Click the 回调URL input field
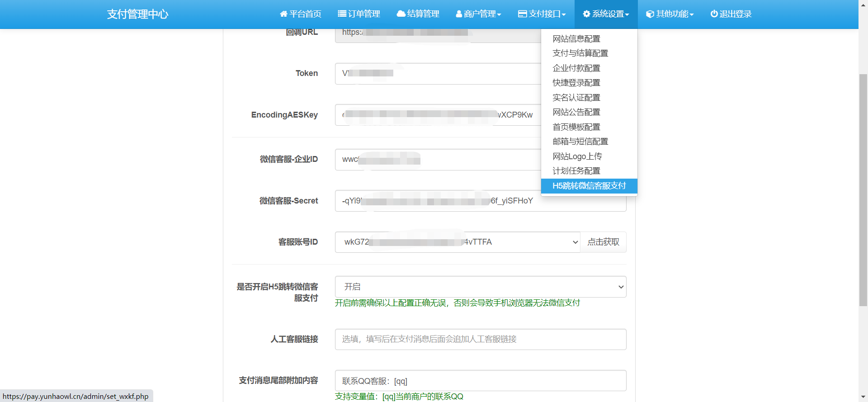Screen dimensions: 868x402 point(438,36)
